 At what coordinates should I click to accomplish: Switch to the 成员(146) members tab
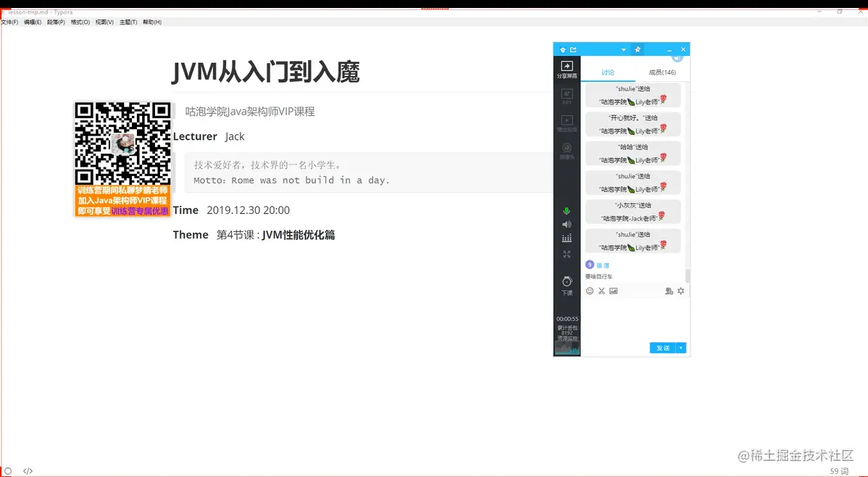[x=662, y=72]
